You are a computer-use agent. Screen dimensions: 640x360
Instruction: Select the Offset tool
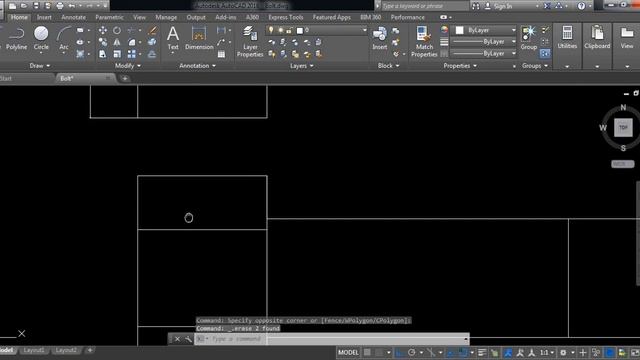[152, 54]
